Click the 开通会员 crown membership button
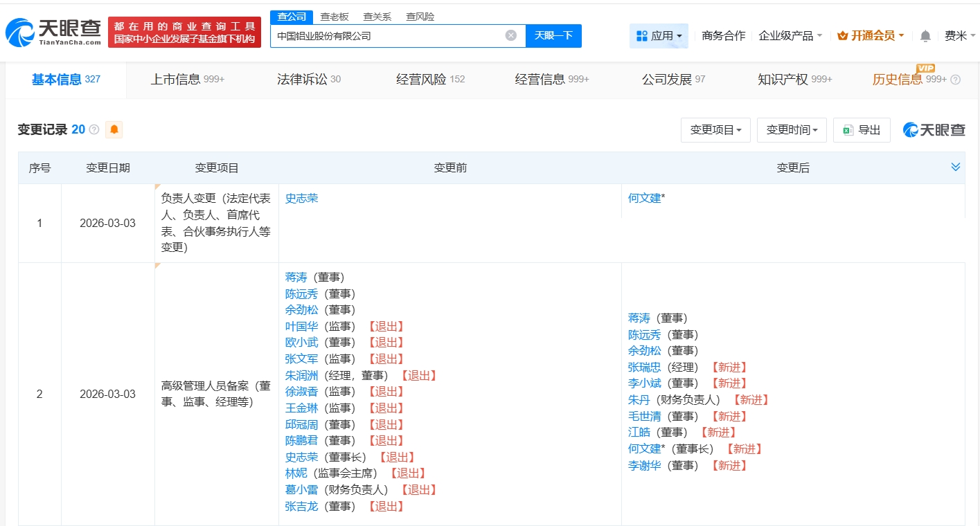 (x=871, y=36)
